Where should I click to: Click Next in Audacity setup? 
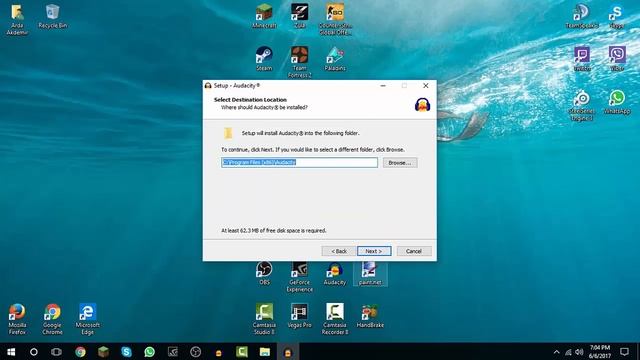pos(374,251)
